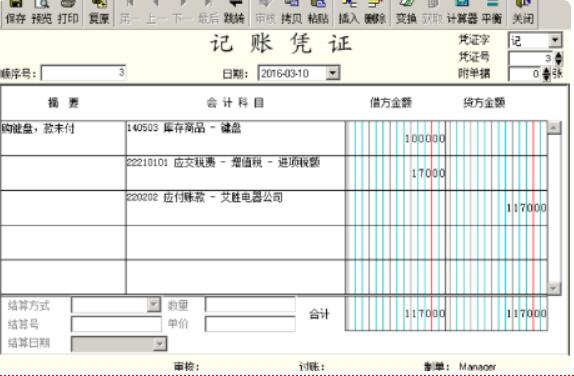Viewport: 574px width, 376px height.
Task: Increase 凭证号 with its up arrow
Action: [558, 55]
